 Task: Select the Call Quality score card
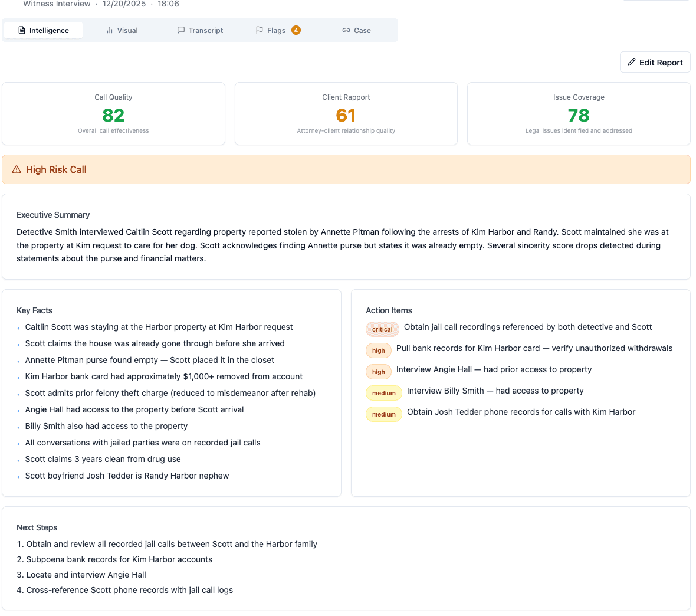(113, 113)
